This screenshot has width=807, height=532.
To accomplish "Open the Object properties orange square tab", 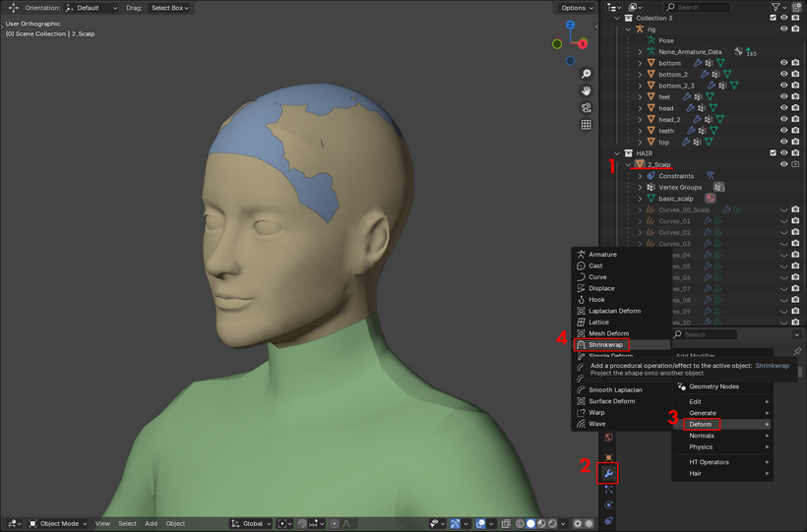I will point(608,457).
